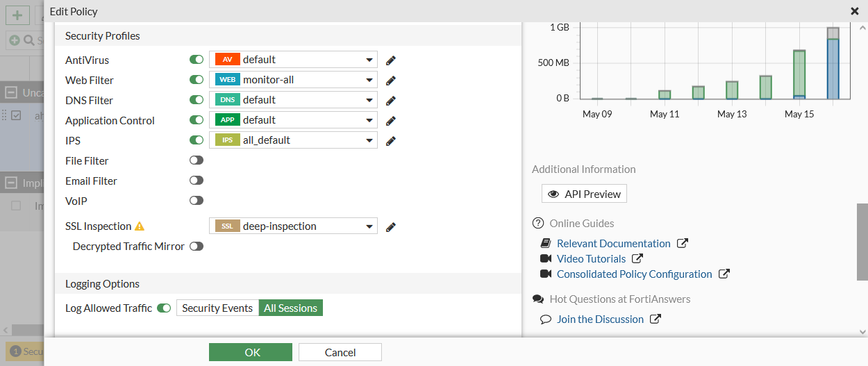Click the Web Filter edit pencil icon

click(391, 81)
